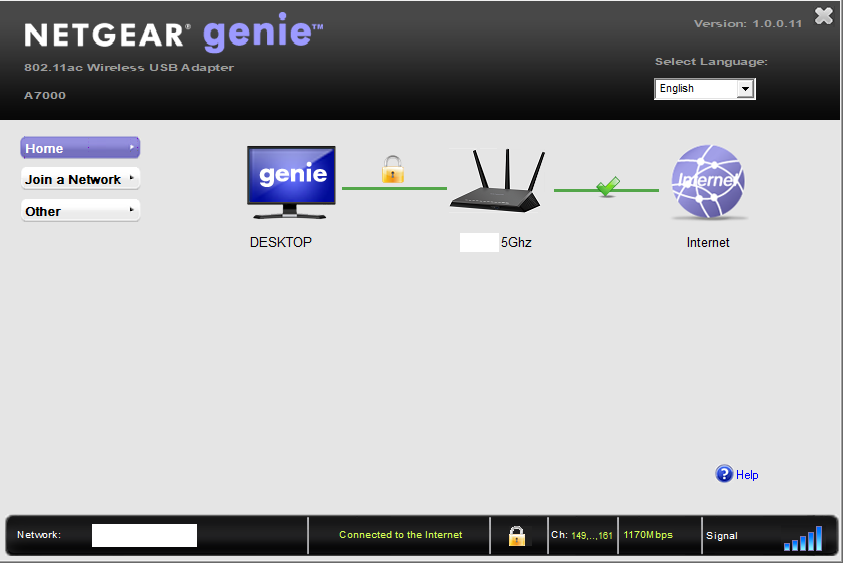The width and height of the screenshot is (844, 564).
Task: Open the Join a Network menu
Action: 80,179
